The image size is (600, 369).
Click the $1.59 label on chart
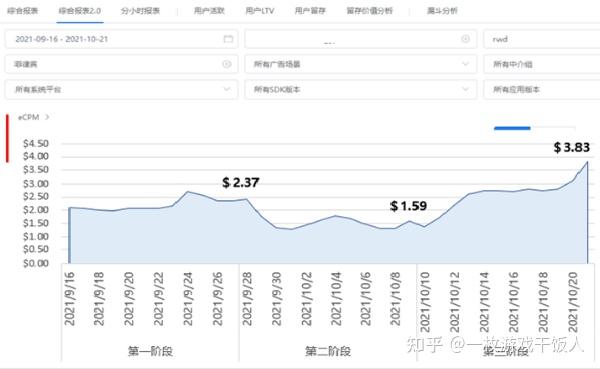(x=408, y=206)
